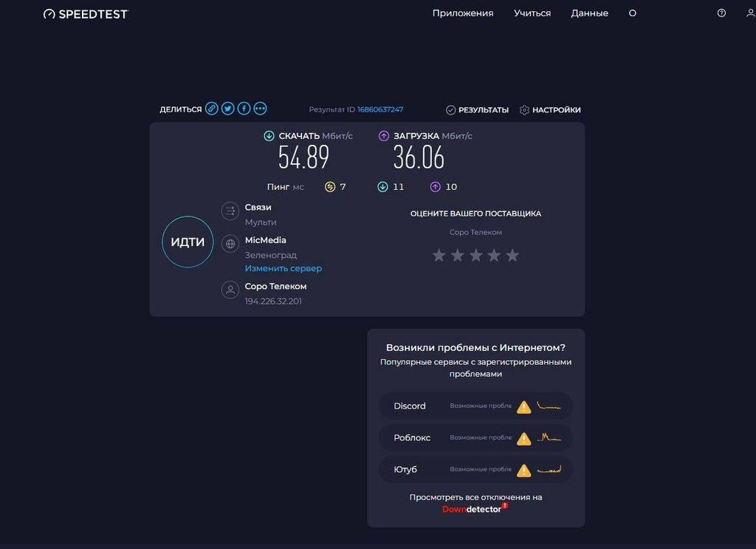Click the Мульти connection mode text
The height and width of the screenshot is (549, 756).
pyautogui.click(x=261, y=222)
